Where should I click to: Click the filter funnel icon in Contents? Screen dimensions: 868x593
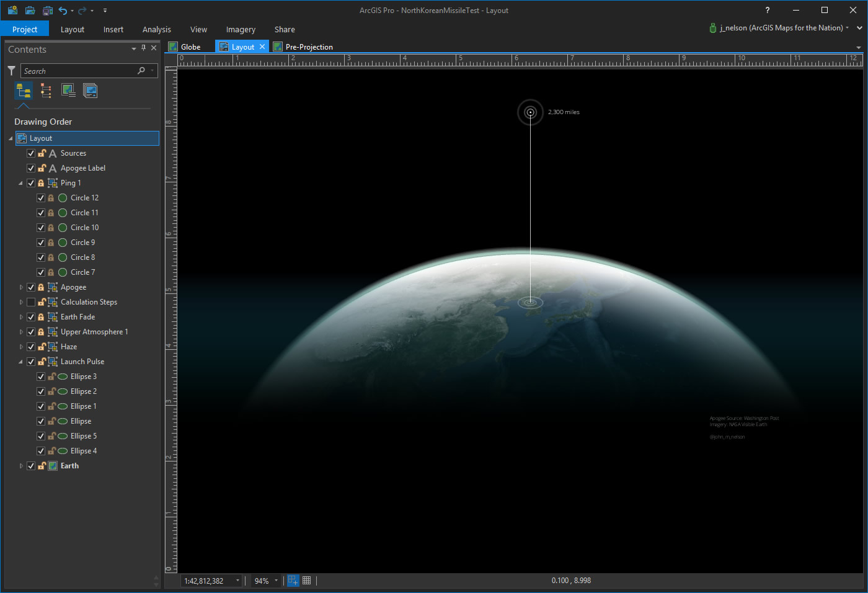tap(11, 71)
